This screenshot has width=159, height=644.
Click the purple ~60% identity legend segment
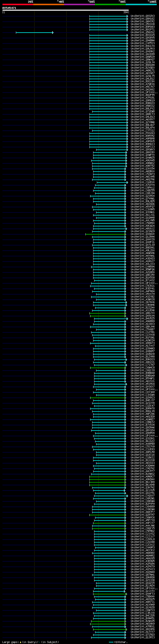pyautogui.click(x=79, y=4)
